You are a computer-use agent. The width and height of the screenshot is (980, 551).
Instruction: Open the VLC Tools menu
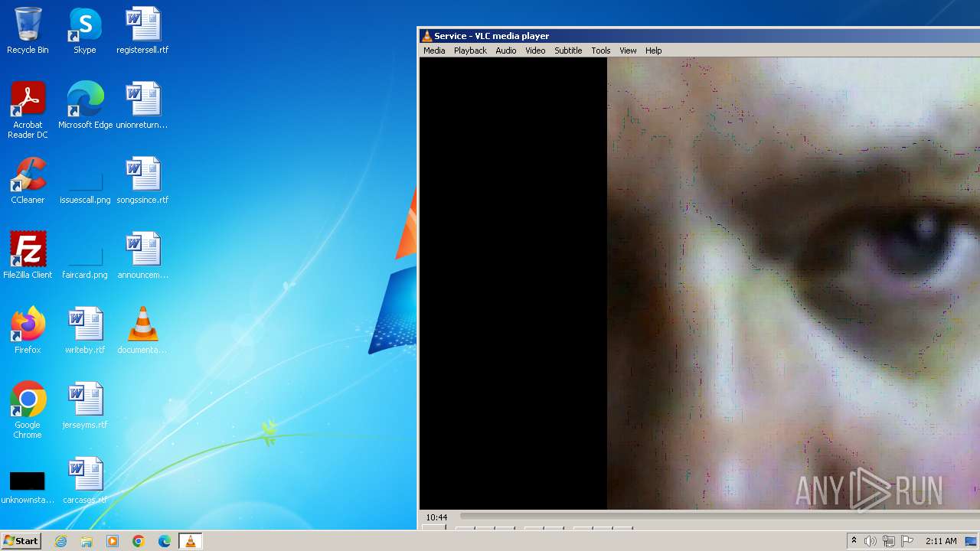601,51
